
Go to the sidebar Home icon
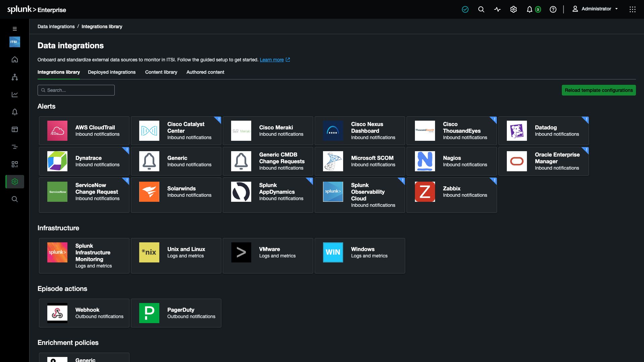pyautogui.click(x=14, y=59)
